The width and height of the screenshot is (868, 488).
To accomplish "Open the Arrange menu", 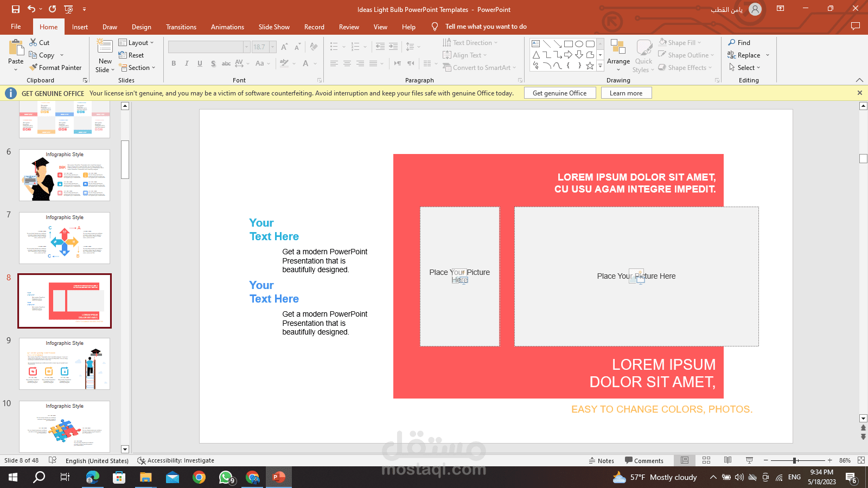I will (618, 55).
